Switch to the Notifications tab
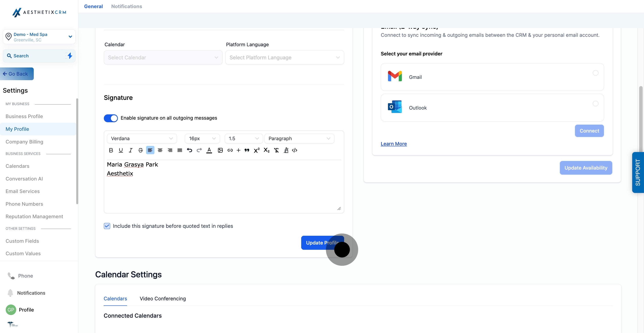 click(x=127, y=6)
